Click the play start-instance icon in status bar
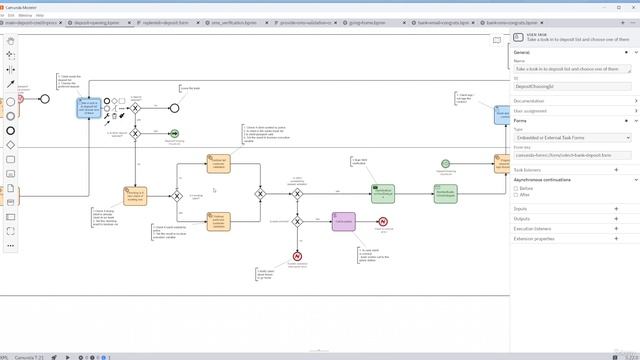The image size is (640, 360). click(67, 357)
